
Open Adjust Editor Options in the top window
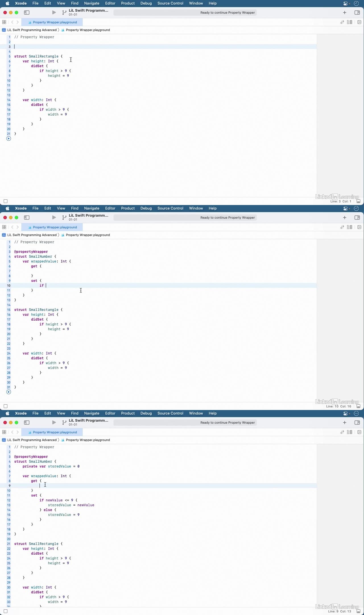(x=350, y=22)
